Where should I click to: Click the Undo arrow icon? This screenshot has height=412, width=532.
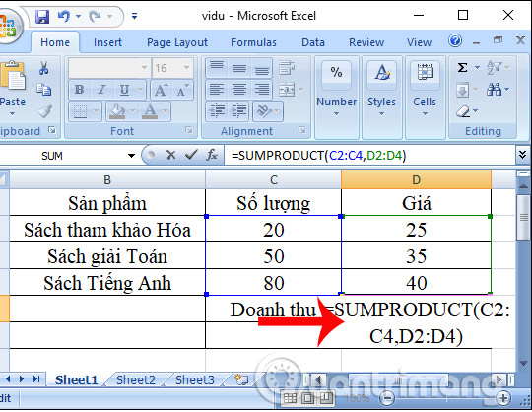point(64,16)
